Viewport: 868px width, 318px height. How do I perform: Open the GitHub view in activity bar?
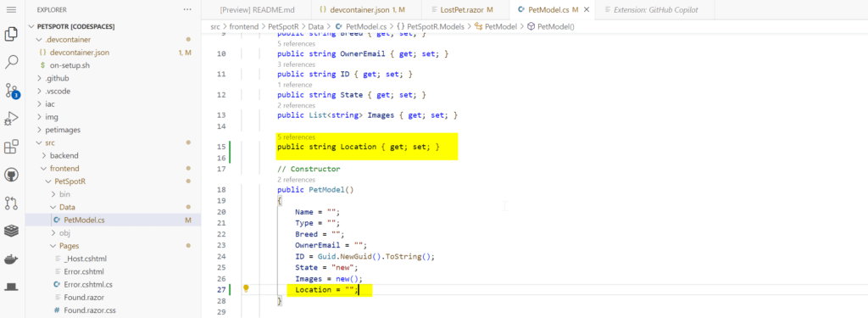click(x=11, y=175)
